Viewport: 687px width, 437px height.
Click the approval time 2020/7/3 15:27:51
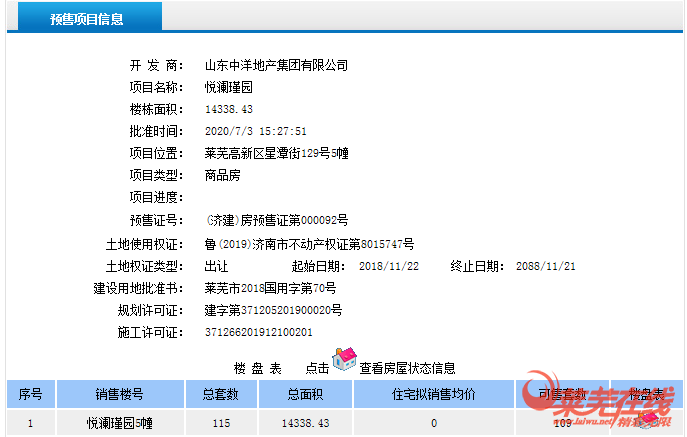click(x=255, y=131)
